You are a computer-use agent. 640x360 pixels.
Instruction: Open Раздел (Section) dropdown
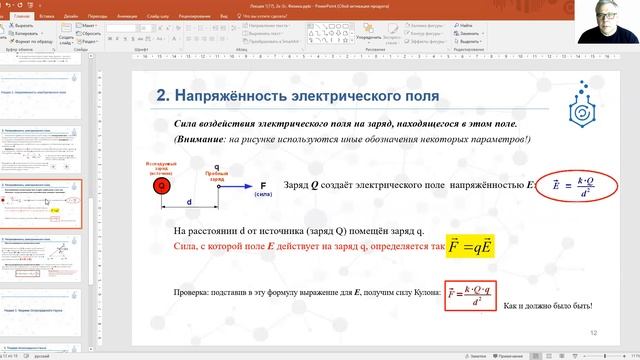tap(87, 41)
